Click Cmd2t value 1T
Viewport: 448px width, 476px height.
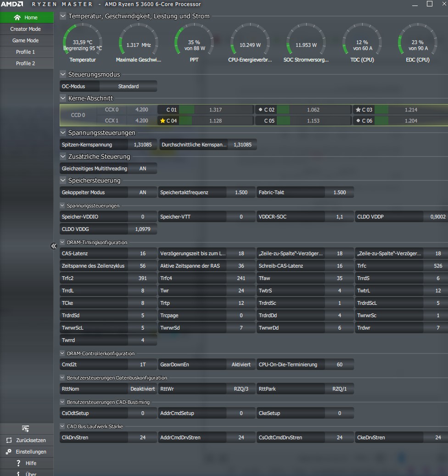[143, 364]
